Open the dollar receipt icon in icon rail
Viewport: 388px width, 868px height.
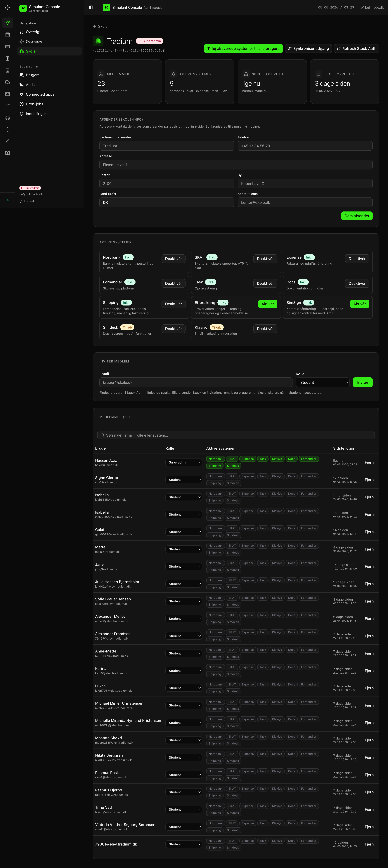[7, 58]
